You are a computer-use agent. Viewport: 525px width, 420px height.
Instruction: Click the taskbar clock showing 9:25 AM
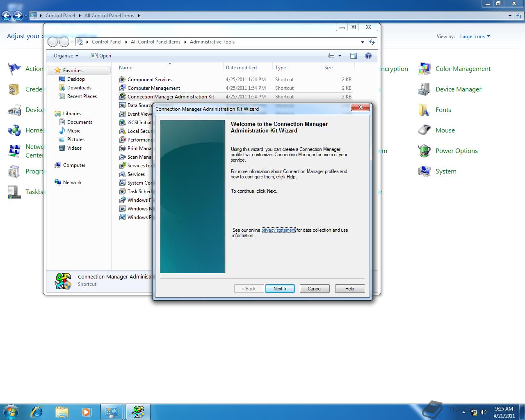[504, 412]
